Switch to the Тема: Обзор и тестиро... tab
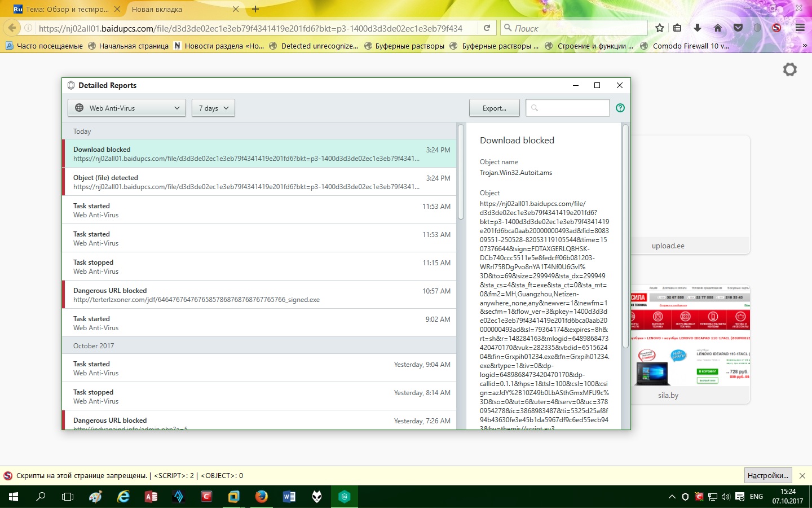 (x=62, y=9)
